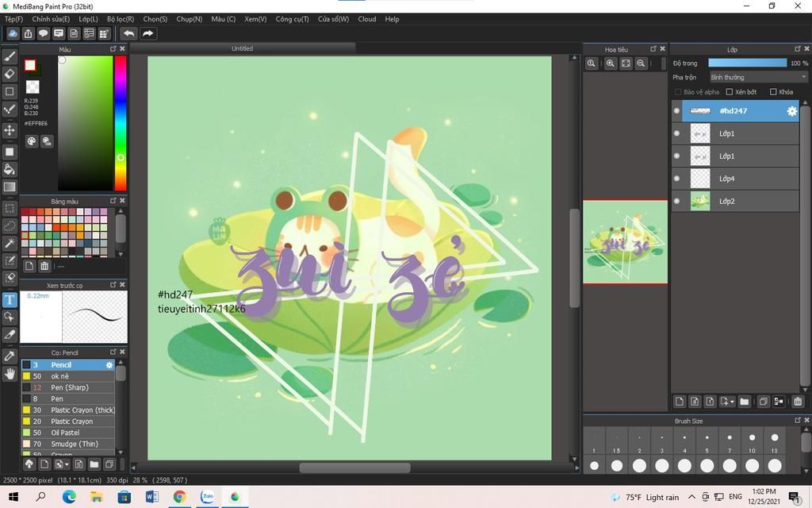This screenshot has height=508, width=812.
Task: Delete selected palette color with trash icon
Action: tap(44, 266)
